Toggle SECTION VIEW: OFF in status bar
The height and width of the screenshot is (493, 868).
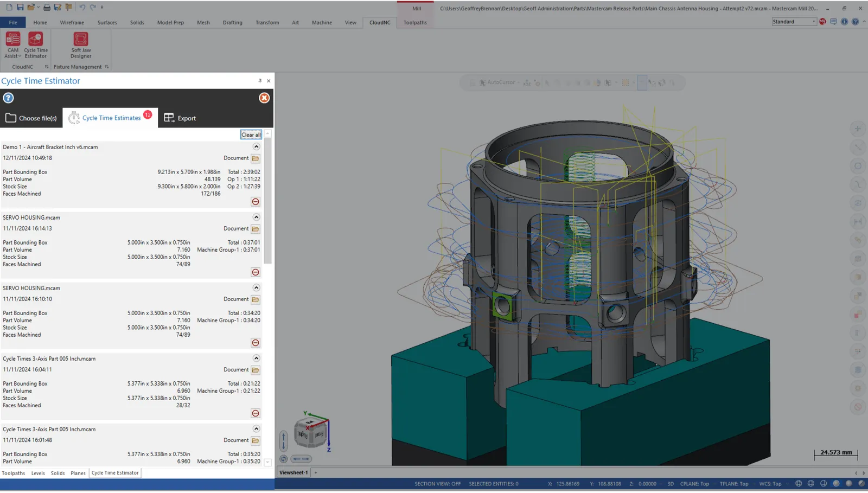click(437, 484)
